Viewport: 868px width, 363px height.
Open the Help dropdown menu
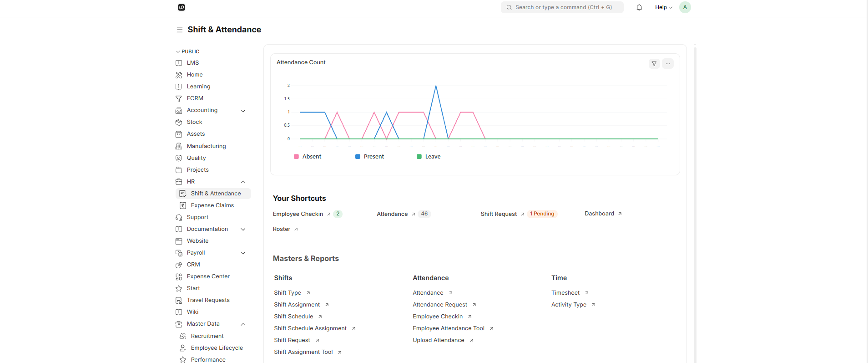(x=664, y=7)
